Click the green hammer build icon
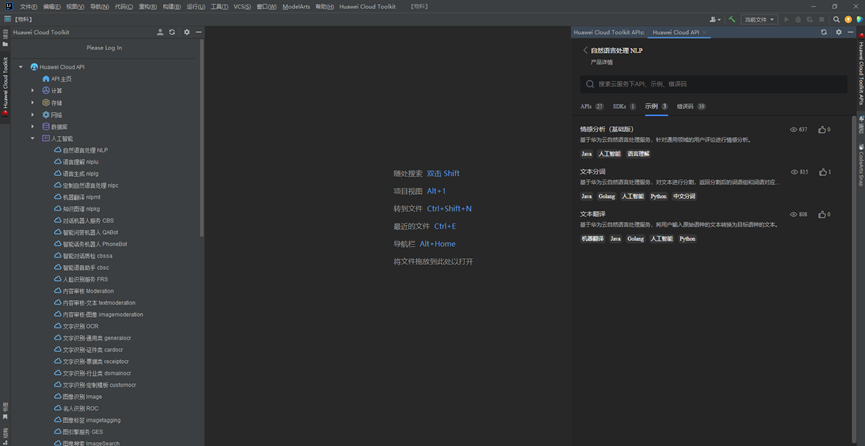The width and height of the screenshot is (865, 446). coord(732,19)
